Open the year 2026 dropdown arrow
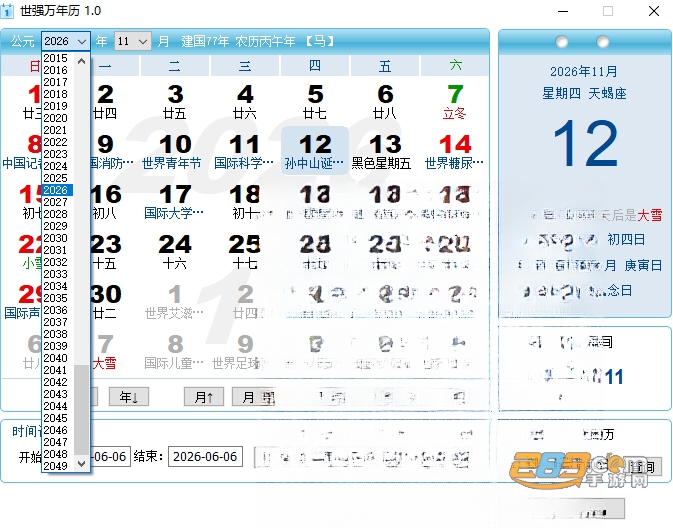 [82, 42]
